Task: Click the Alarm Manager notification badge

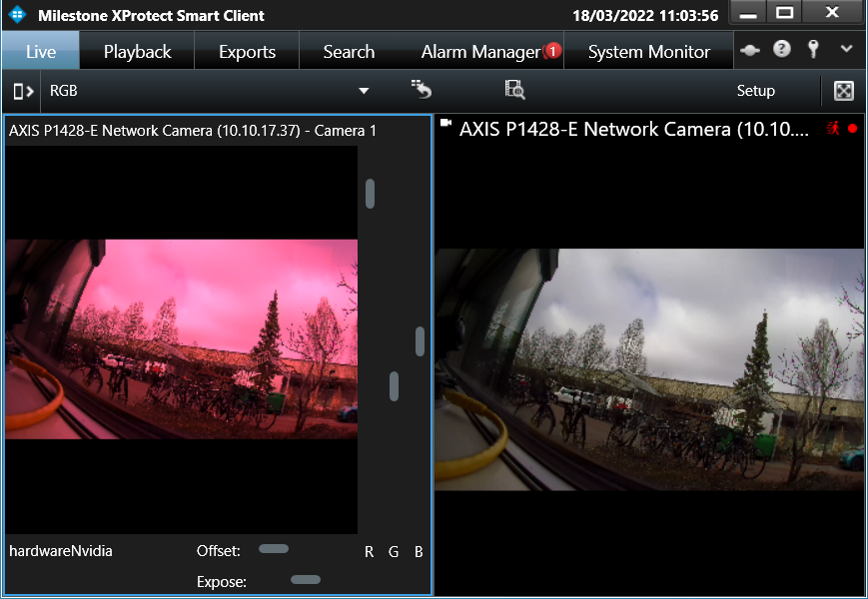Action: click(552, 51)
